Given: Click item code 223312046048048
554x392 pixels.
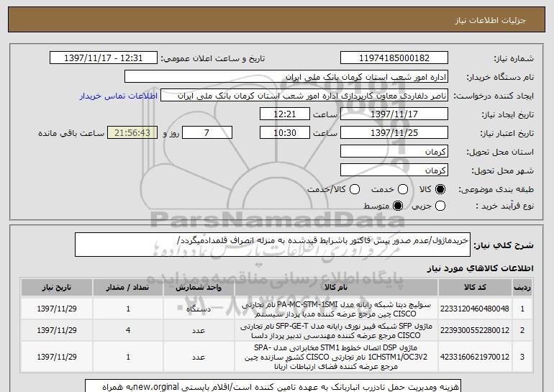Looking at the screenshot, I should (475, 309).
